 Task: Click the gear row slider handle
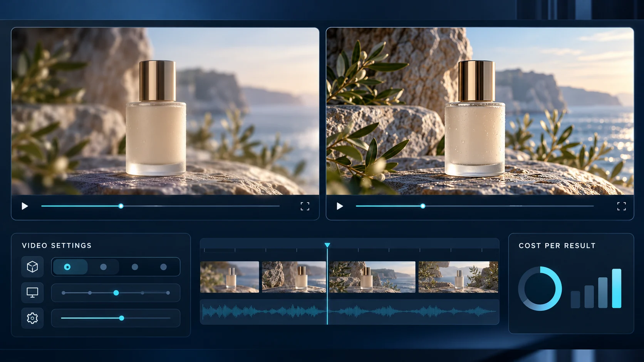[122, 318]
